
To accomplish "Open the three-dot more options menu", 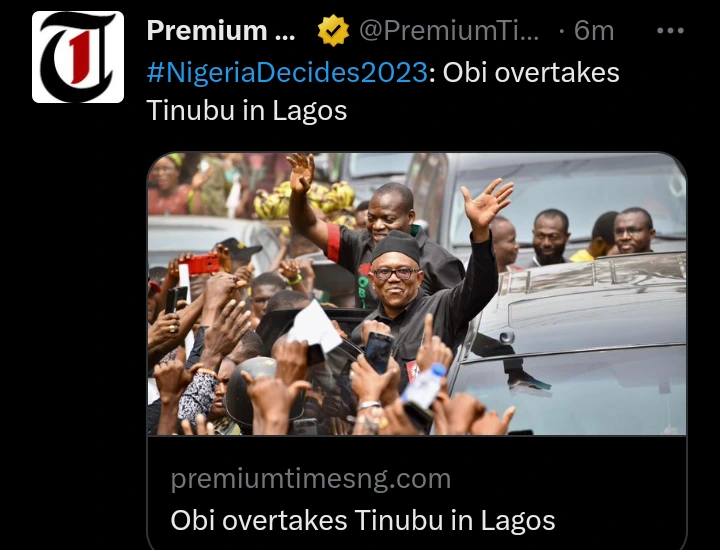I will click(x=670, y=31).
